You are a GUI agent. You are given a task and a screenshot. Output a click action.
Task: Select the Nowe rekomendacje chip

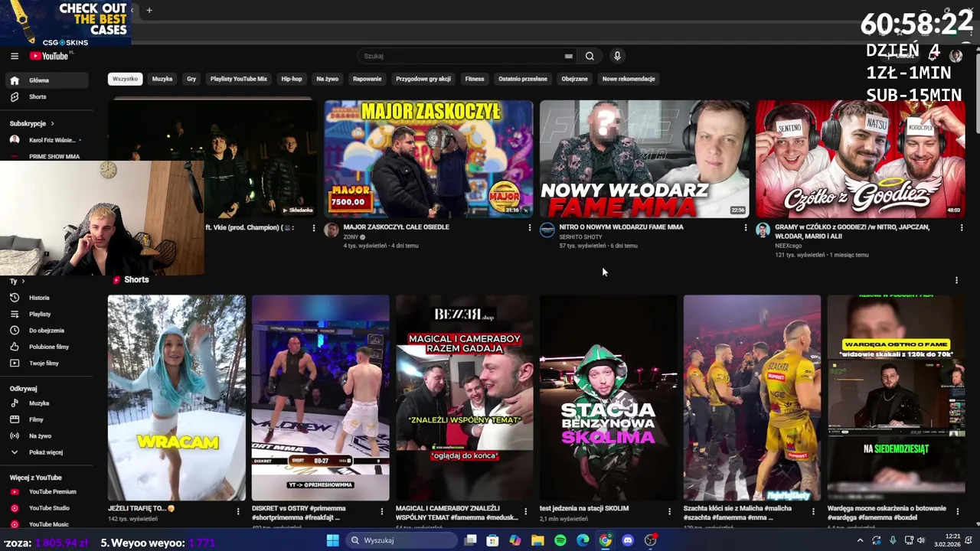(x=629, y=79)
